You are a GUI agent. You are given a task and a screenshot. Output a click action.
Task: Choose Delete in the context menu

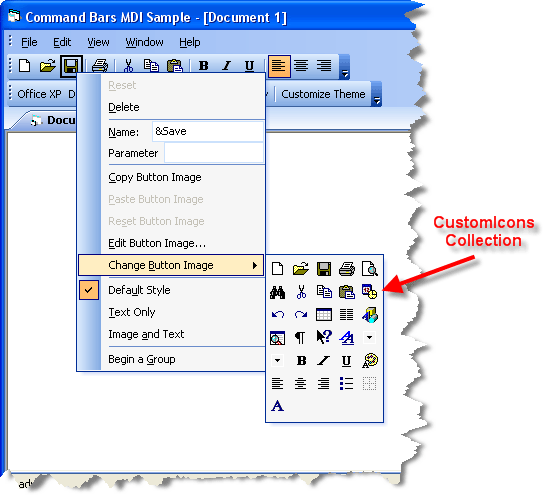[171, 107]
